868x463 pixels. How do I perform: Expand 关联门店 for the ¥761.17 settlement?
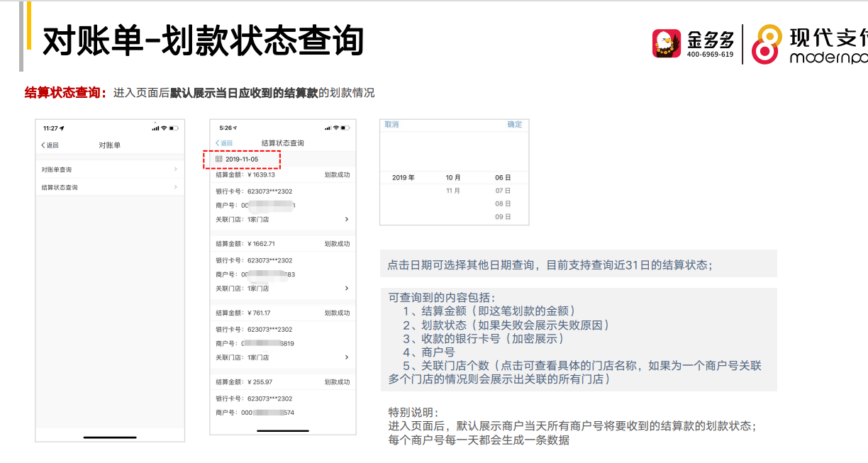346,357
